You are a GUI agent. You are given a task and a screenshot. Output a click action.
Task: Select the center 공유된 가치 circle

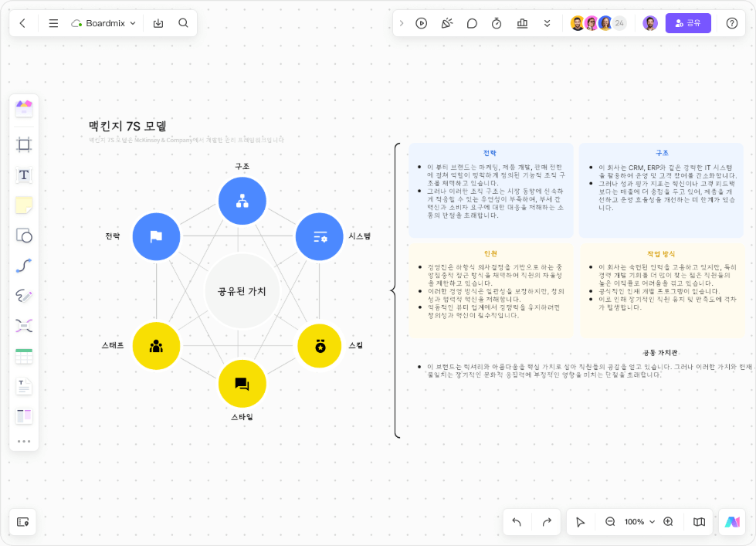(242, 291)
